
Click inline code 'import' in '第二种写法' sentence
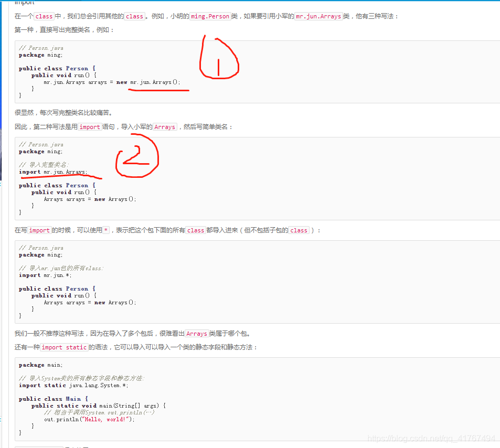point(90,127)
